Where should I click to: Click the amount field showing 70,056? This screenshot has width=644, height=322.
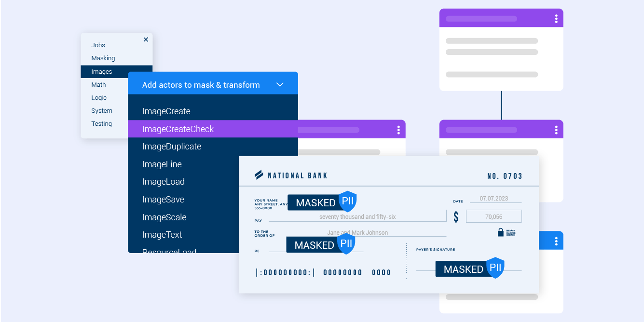[x=493, y=216]
